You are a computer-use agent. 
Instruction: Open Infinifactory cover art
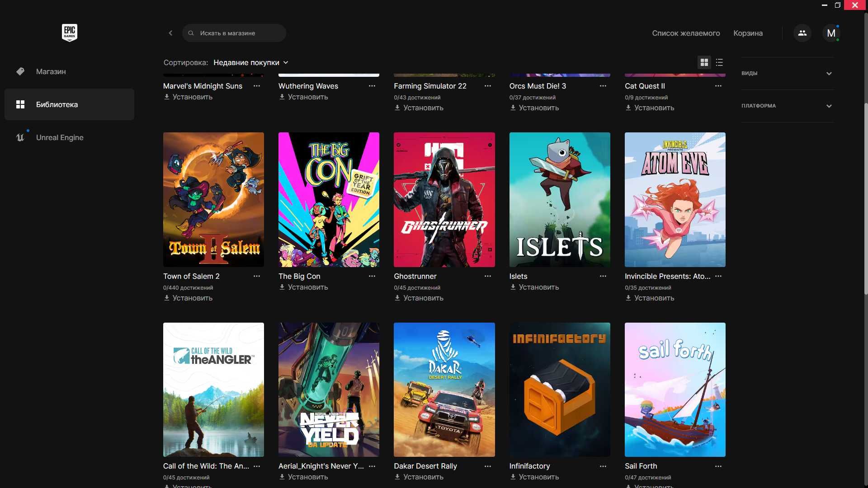click(560, 389)
